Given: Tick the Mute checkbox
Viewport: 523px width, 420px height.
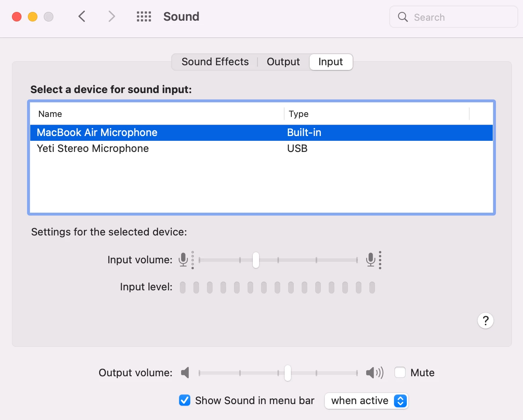Looking at the screenshot, I should click(400, 373).
